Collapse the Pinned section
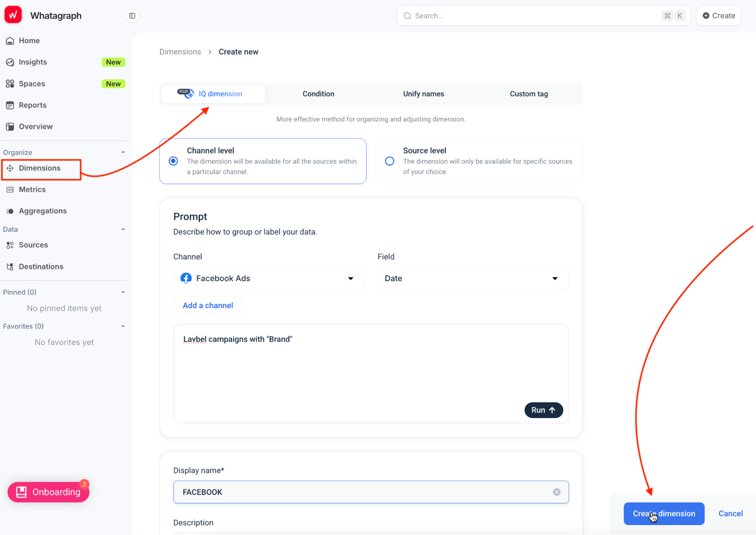This screenshot has width=756, height=535. pos(123,292)
